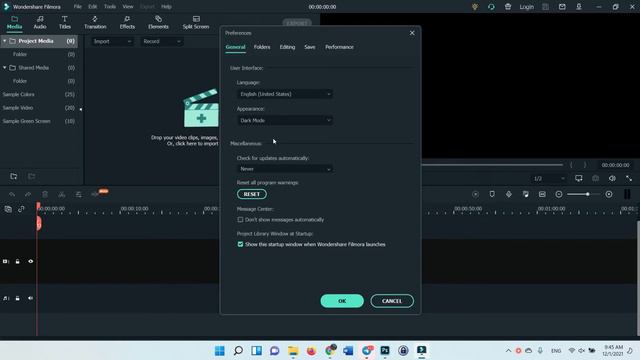Viewport: 640px width, 360px height.
Task: Show hidden system tray icons chevron
Action: [x=508, y=351]
